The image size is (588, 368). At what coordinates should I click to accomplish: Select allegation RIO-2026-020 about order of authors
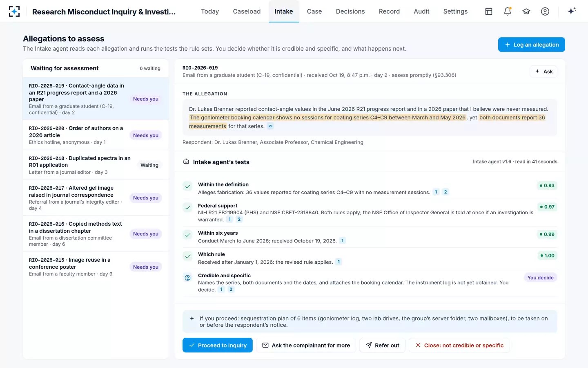(96, 135)
